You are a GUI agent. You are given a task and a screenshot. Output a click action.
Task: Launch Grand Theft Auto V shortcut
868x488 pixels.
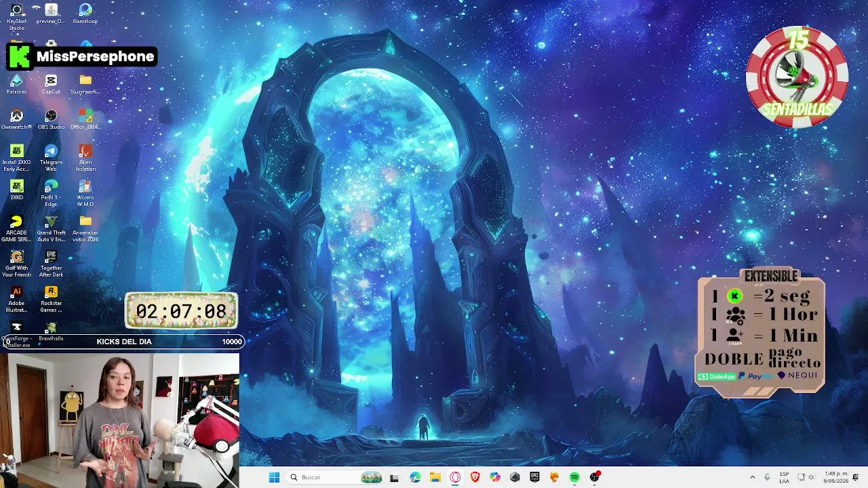point(51,228)
